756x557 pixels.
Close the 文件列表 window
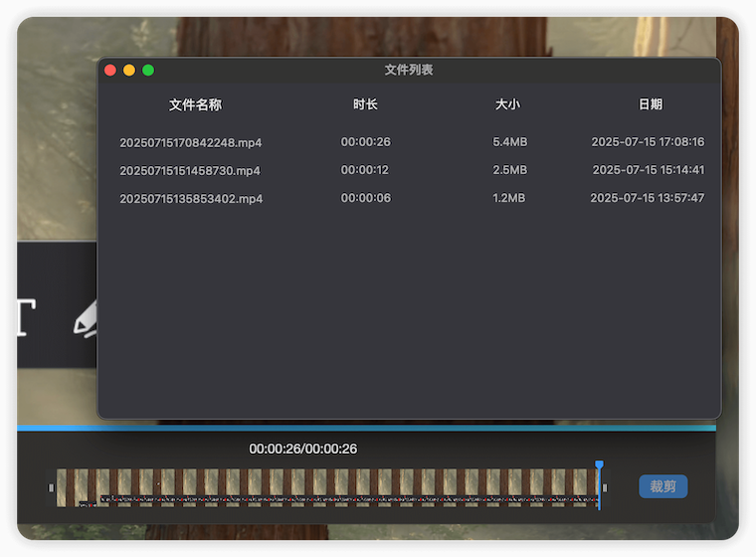pyautogui.click(x=110, y=71)
